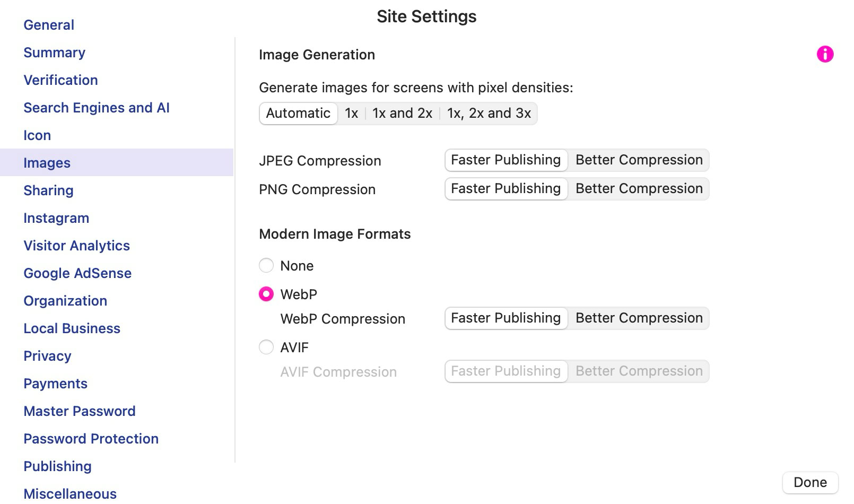This screenshot has height=504, width=854.
Task: Set JPEG Compression to Faster Publishing
Action: 506,160
